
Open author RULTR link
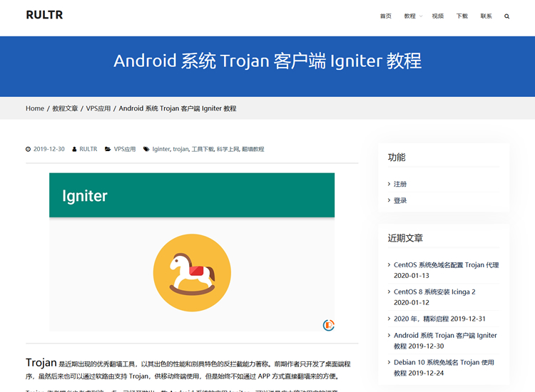pyautogui.click(x=88, y=149)
